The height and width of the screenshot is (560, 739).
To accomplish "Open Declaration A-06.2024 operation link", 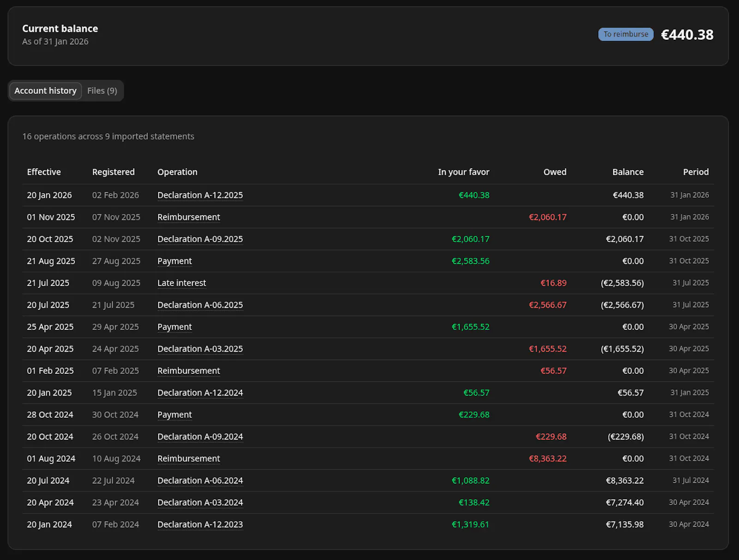I will pos(200,481).
